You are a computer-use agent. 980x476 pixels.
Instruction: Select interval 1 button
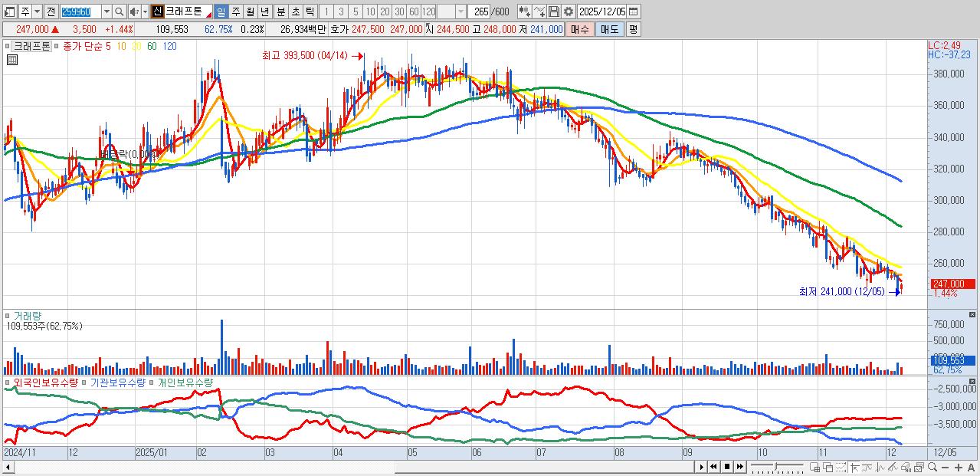[326, 11]
